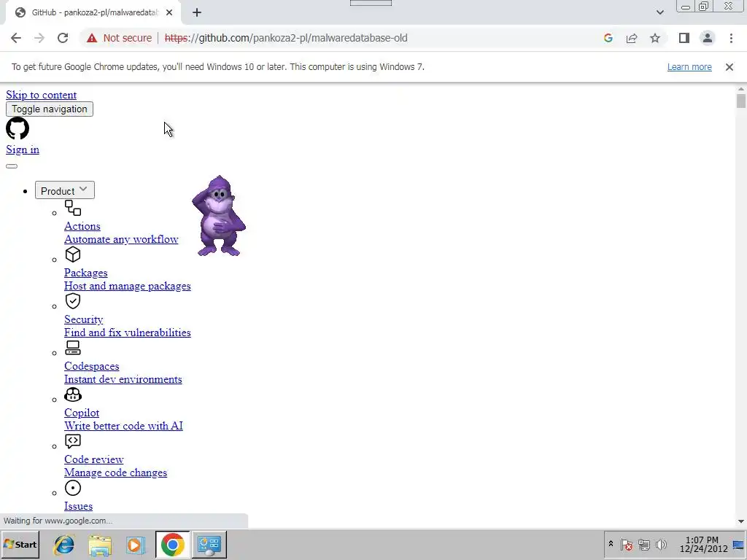Screen dimensions: 747x560
Task: Click the small empty button below Sign in
Action: tap(12, 166)
